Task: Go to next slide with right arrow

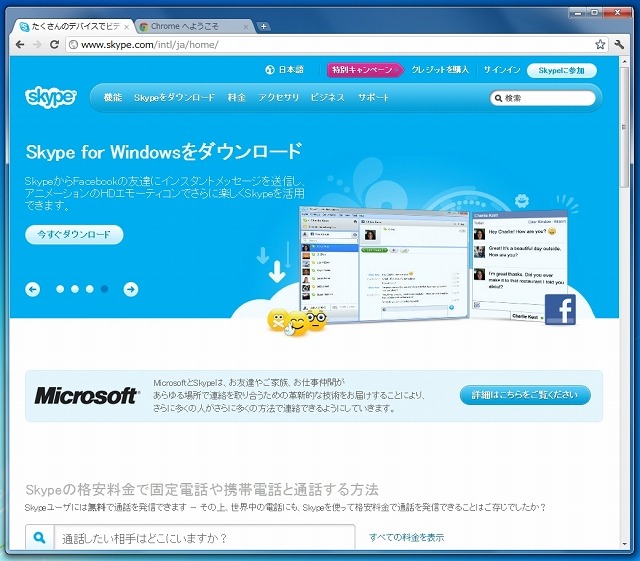Action: coord(131,289)
